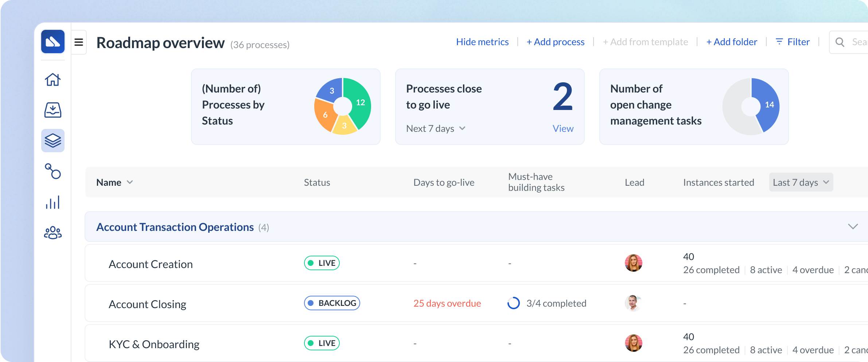The height and width of the screenshot is (362, 868).
Task: Click the search magnifier icon
Action: (840, 42)
